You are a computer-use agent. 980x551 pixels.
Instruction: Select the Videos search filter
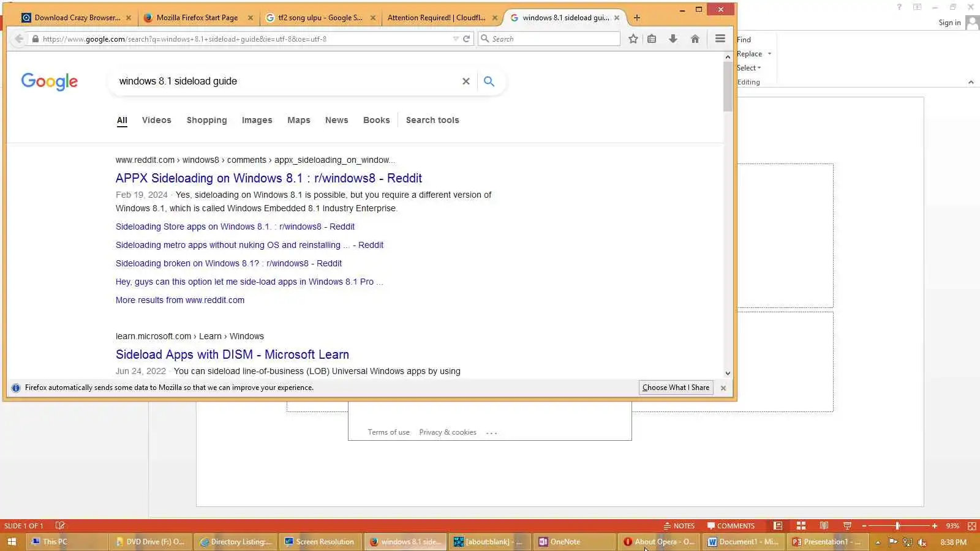[157, 120]
